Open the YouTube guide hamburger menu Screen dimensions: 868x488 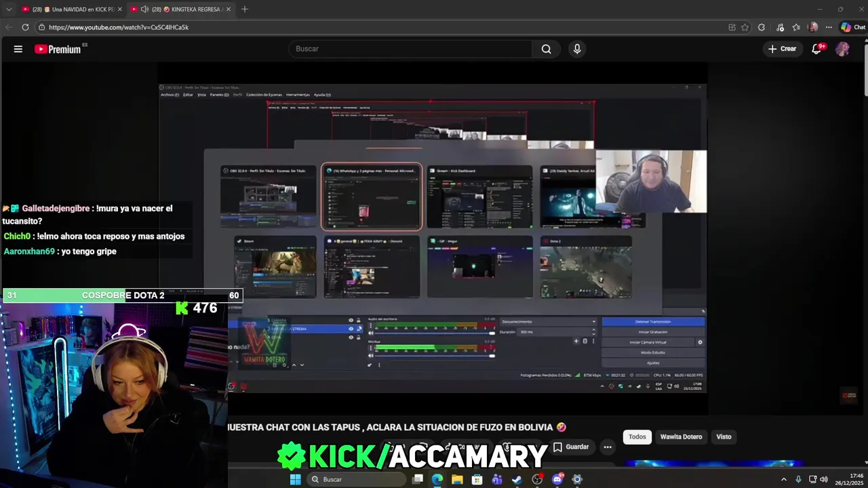(18, 49)
